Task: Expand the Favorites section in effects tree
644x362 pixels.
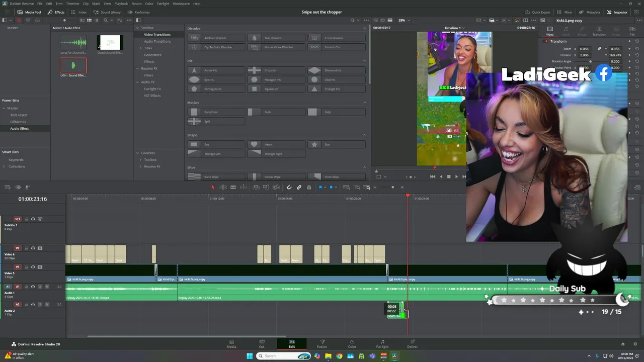Action: click(137, 153)
